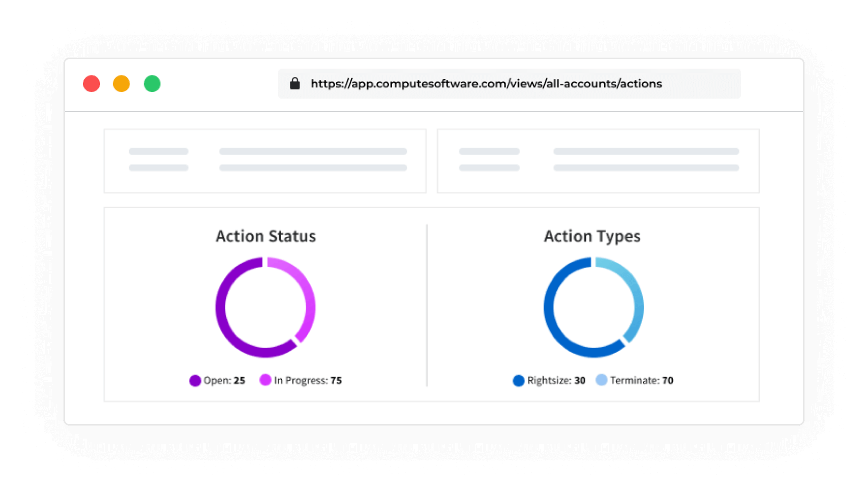The image size is (868, 495).
Task: Click the green maximize window dot
Action: coord(152,84)
